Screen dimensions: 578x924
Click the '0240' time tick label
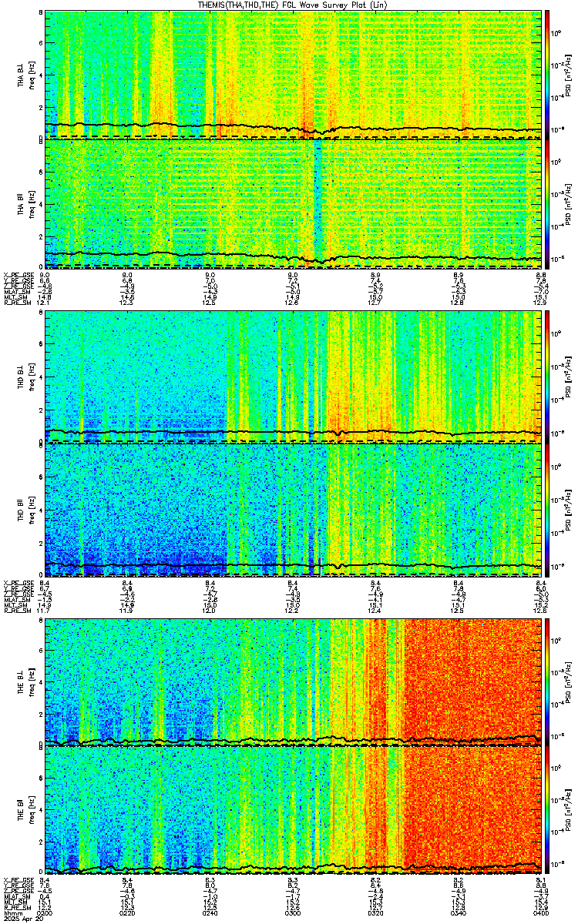click(210, 913)
